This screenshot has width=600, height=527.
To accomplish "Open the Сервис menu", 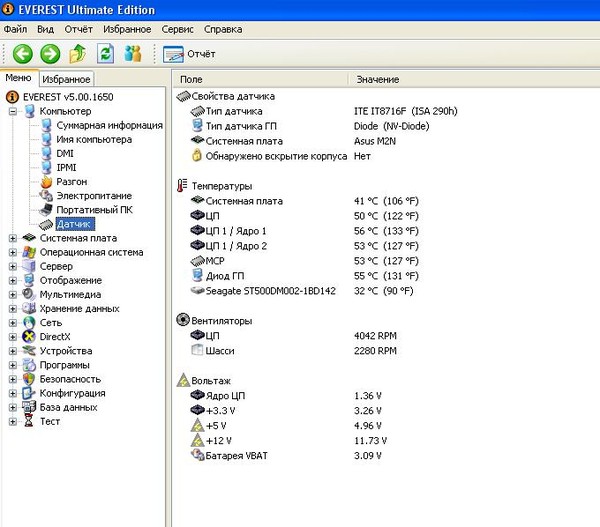I will (177, 29).
